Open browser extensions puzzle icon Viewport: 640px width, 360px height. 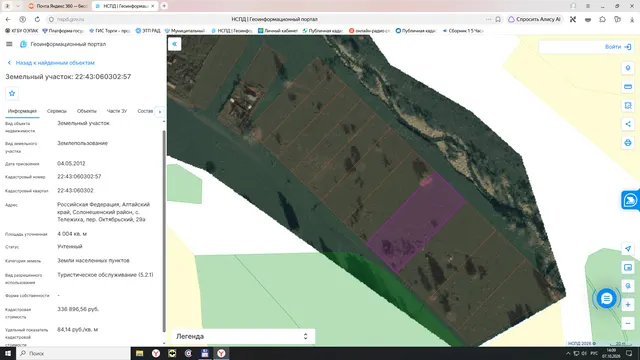point(602,19)
